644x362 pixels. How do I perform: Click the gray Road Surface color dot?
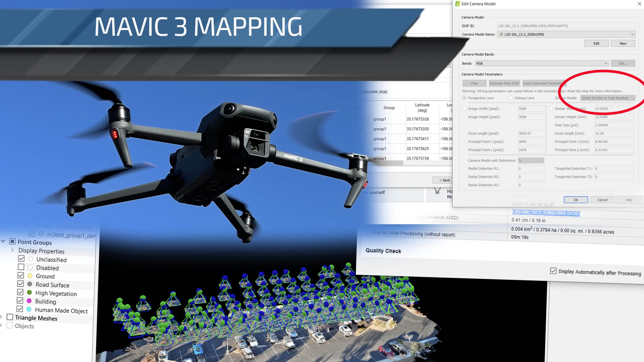(x=30, y=284)
